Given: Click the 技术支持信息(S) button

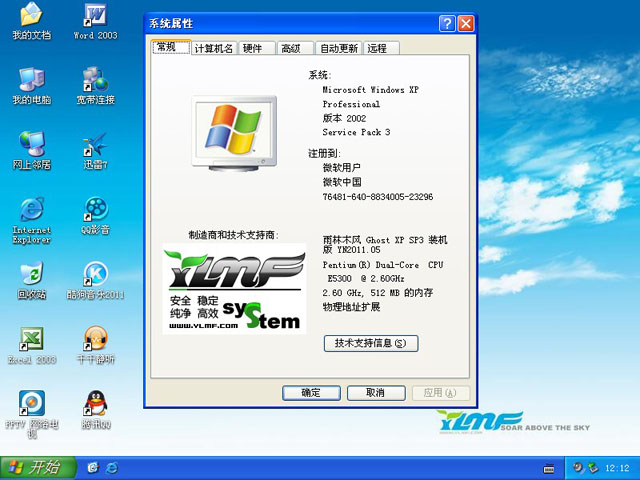Looking at the screenshot, I should click(371, 343).
